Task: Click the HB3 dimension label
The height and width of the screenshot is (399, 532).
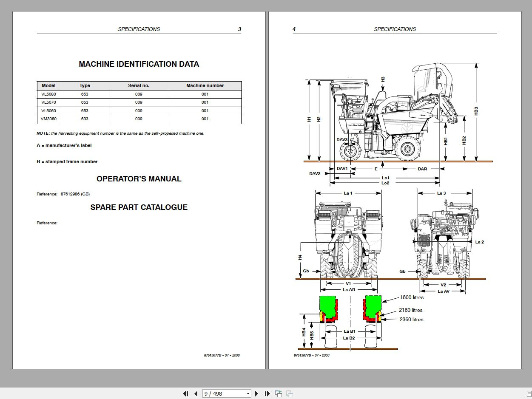Action: (476, 111)
